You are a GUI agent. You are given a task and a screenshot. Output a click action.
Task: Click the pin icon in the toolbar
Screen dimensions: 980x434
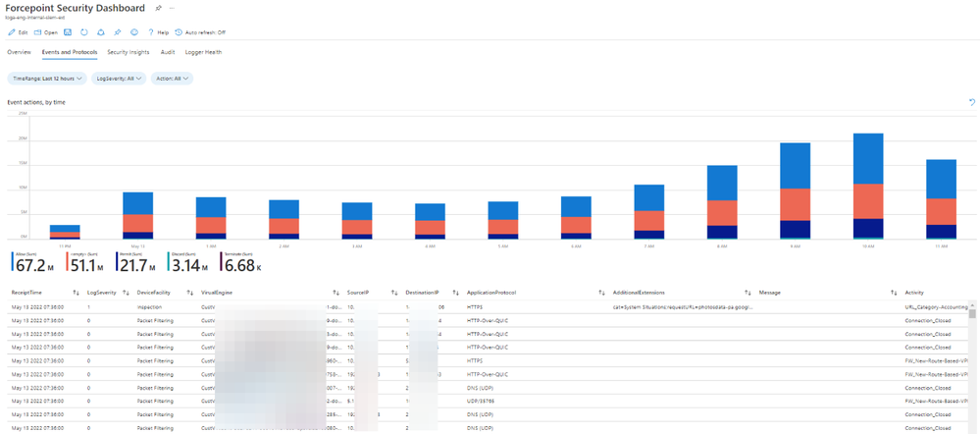(118, 31)
